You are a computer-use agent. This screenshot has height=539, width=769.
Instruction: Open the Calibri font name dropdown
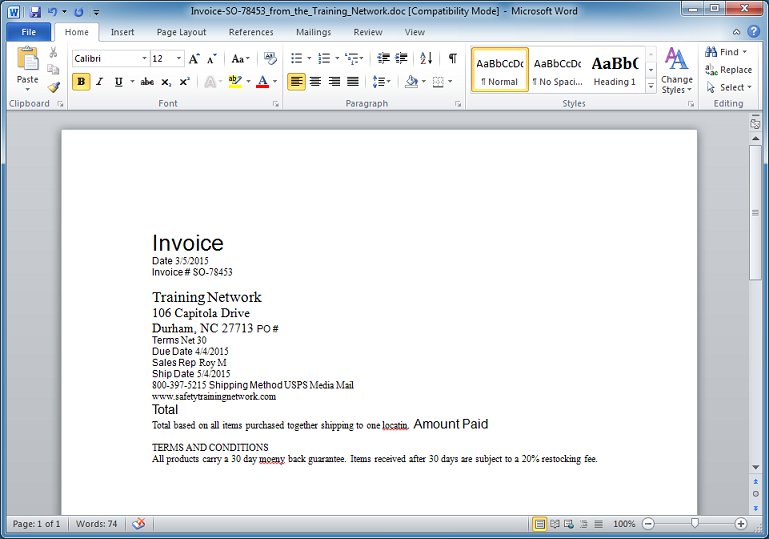[109, 59]
